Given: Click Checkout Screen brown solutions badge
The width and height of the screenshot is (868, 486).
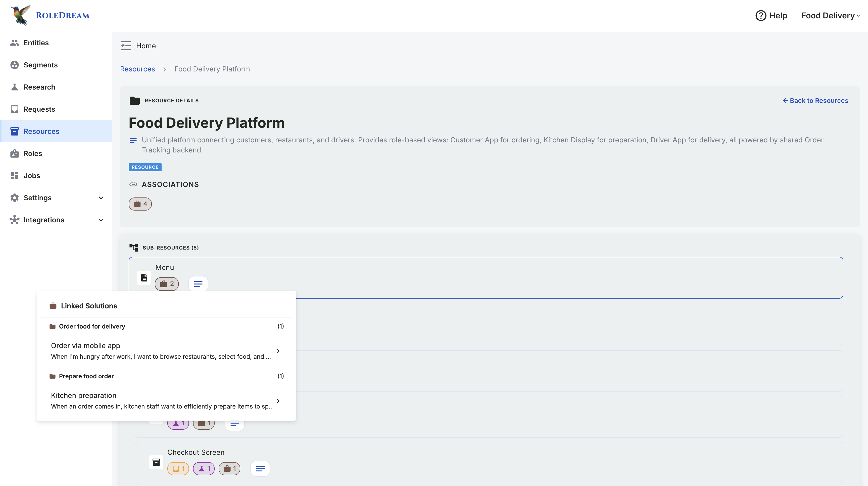Looking at the screenshot, I should click(229, 468).
